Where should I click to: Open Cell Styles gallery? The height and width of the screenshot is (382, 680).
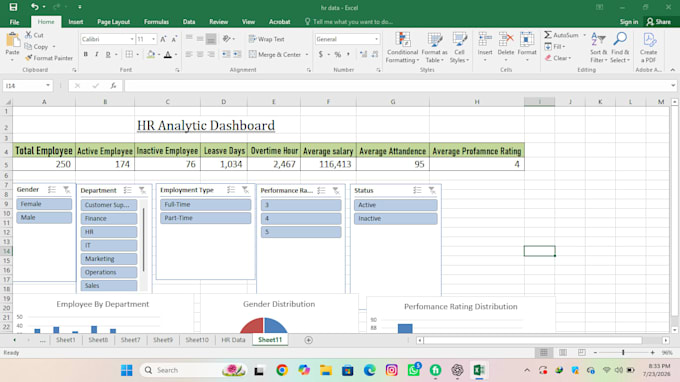click(x=459, y=48)
